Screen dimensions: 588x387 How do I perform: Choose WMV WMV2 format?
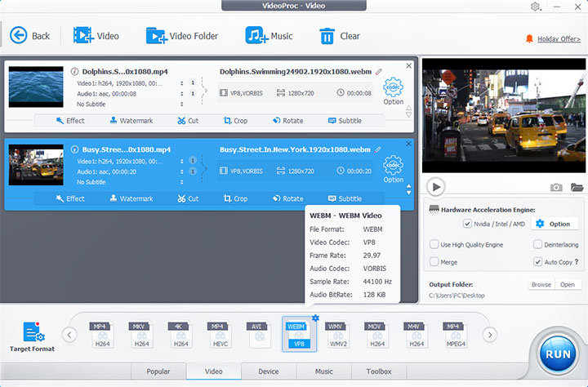338,335
